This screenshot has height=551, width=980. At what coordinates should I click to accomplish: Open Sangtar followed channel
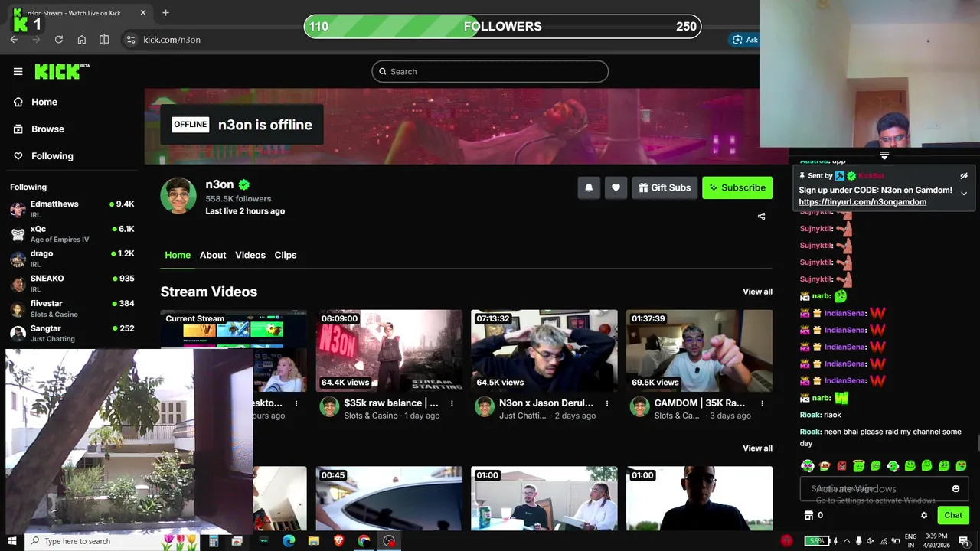[72, 333]
